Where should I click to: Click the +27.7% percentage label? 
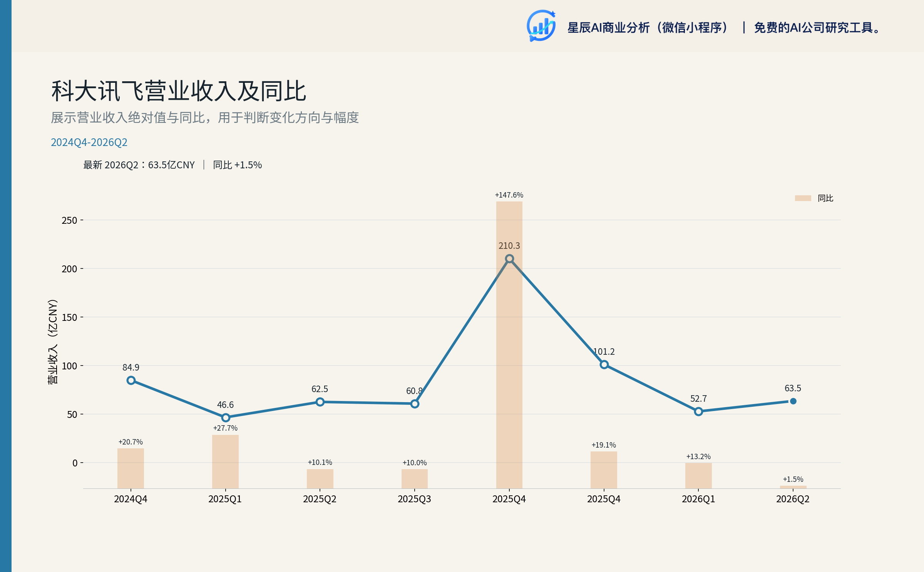[225, 428]
